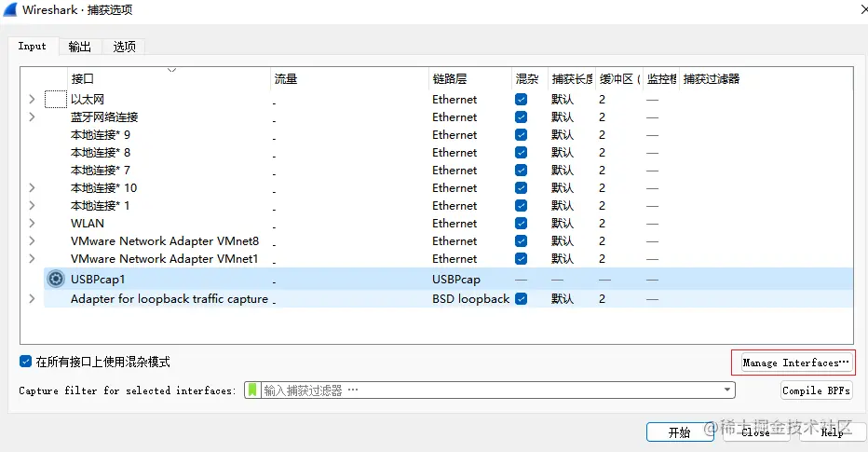
Task: Select the 本地连接* 7 interface
Action: [x=101, y=170]
